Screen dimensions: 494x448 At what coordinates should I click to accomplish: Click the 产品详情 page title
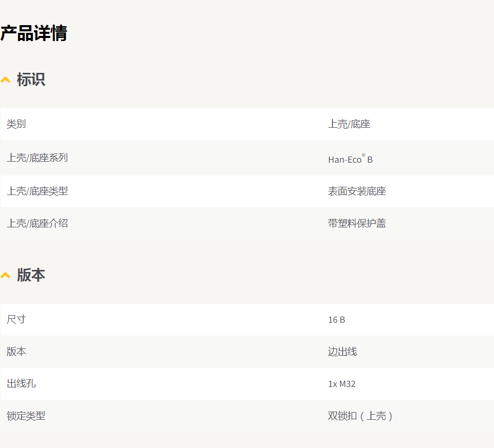coord(34,34)
